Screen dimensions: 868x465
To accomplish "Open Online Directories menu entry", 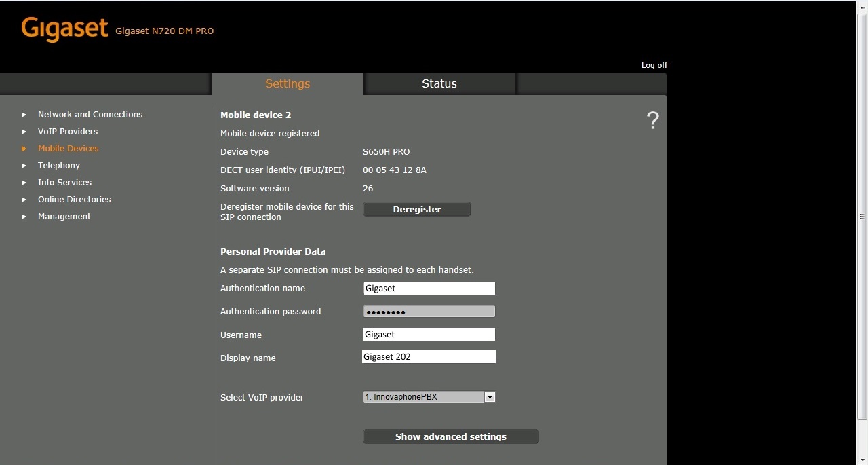I will click(x=75, y=200).
